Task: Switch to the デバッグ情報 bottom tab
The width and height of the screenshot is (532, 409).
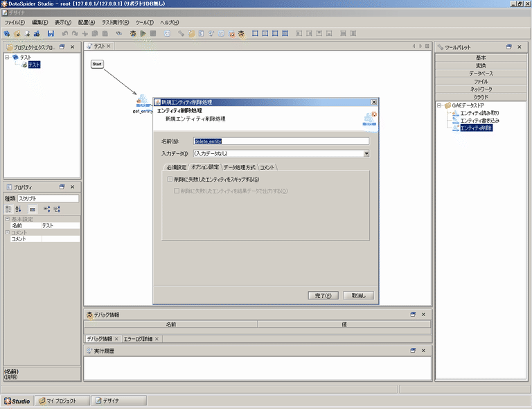Action: pyautogui.click(x=100, y=339)
